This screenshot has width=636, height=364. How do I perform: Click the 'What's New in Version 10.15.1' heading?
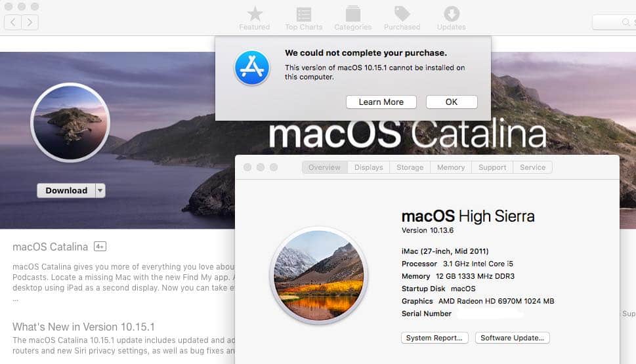click(x=83, y=327)
